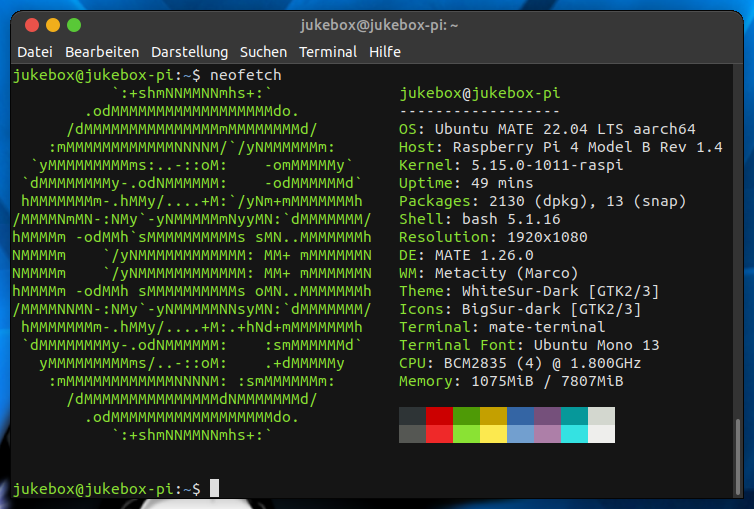754x509 pixels.
Task: Click the Kernel line 5.15.0-1011-raspi
Action: [x=511, y=165]
